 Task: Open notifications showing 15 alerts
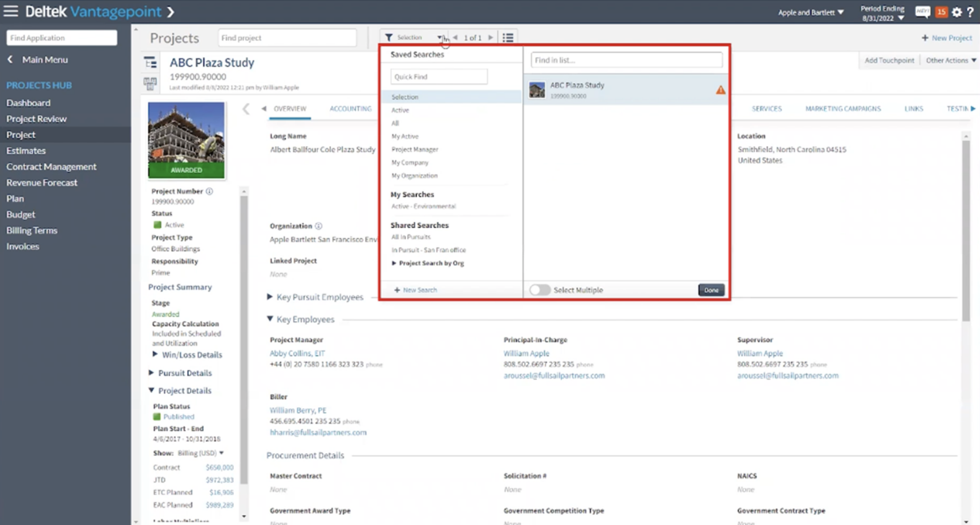coord(942,11)
